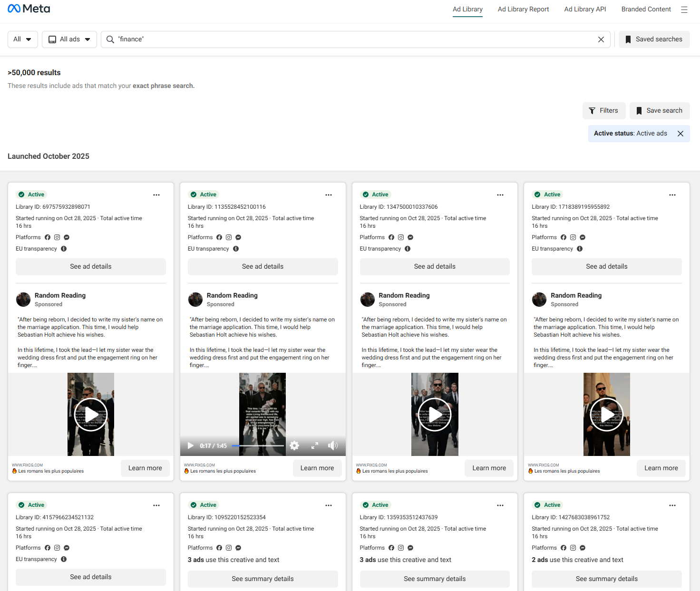Open the Filters panel
The image size is (700, 591).
(x=603, y=111)
